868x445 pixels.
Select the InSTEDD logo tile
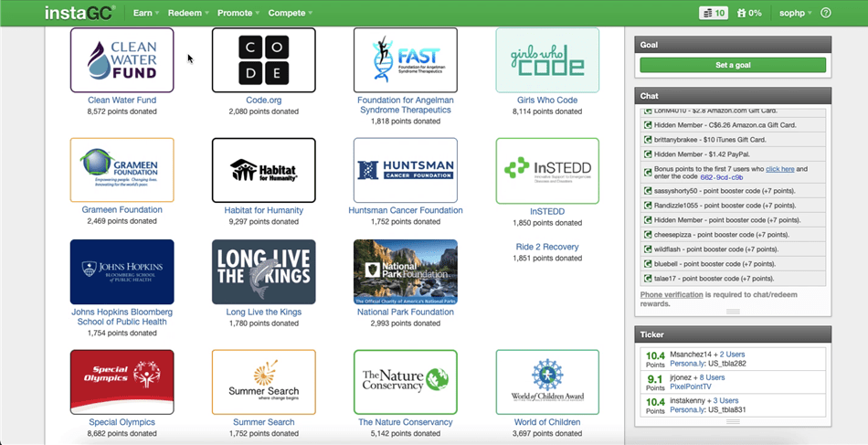pos(547,171)
